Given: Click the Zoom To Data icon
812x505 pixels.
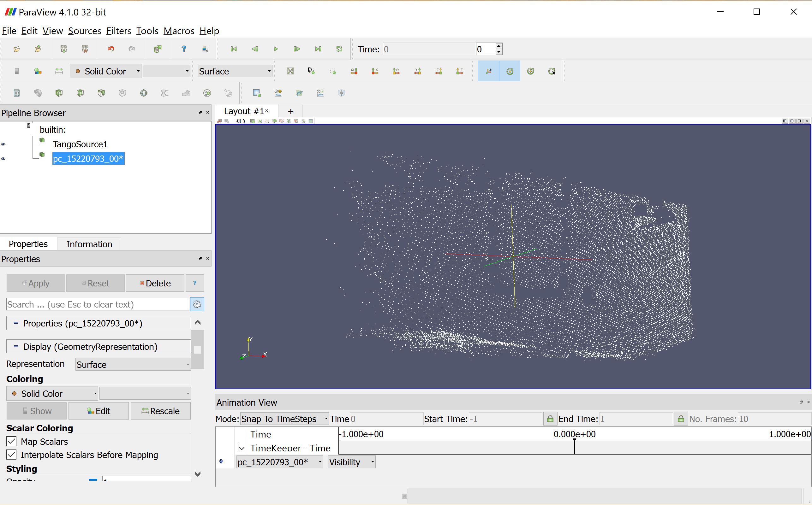Looking at the screenshot, I should [x=311, y=71].
